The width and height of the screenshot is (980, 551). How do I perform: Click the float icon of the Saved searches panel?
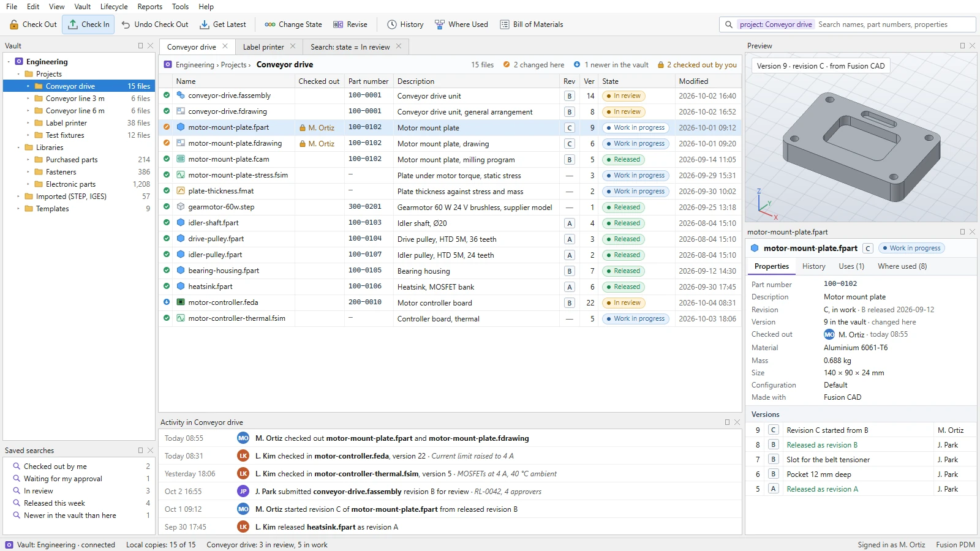point(140,451)
